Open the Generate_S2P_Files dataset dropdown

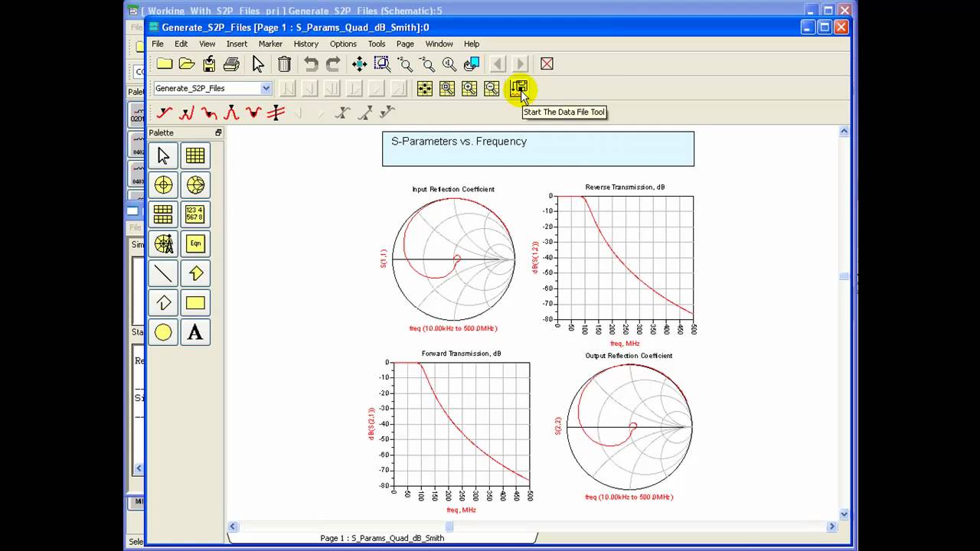point(266,88)
